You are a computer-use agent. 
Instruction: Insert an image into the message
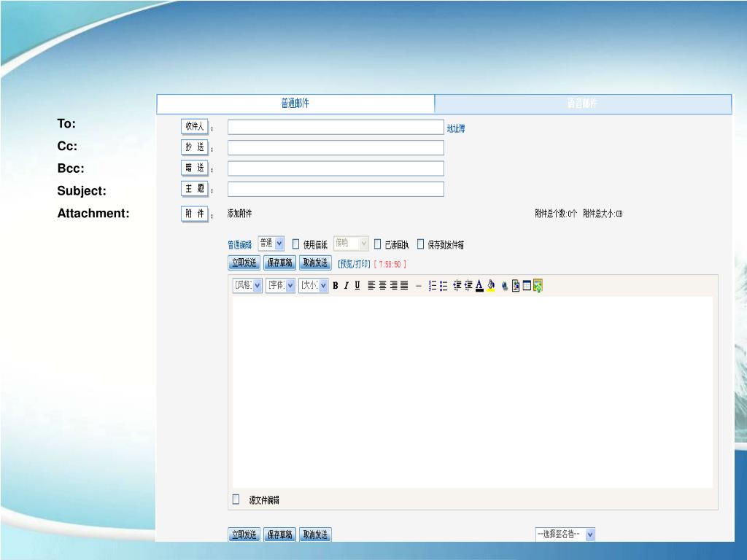[x=516, y=286]
